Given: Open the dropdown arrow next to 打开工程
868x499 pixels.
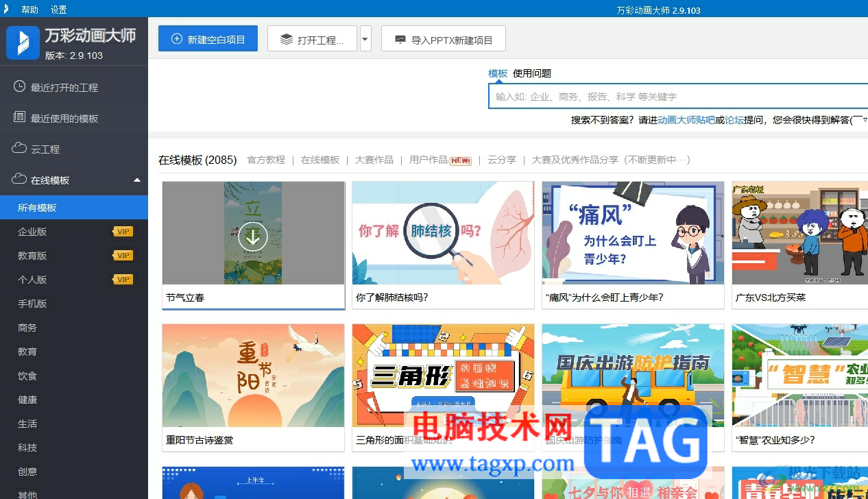Looking at the screenshot, I should [365, 39].
